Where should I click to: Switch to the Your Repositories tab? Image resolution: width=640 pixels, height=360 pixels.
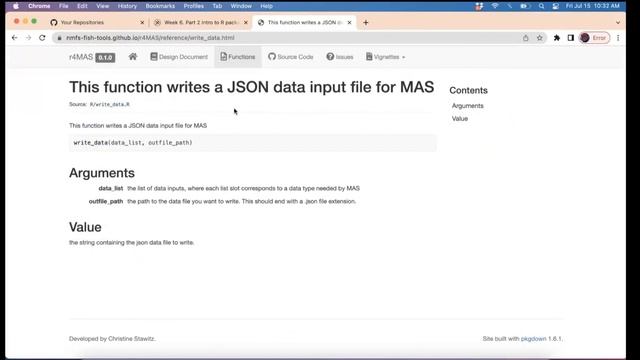97,22
